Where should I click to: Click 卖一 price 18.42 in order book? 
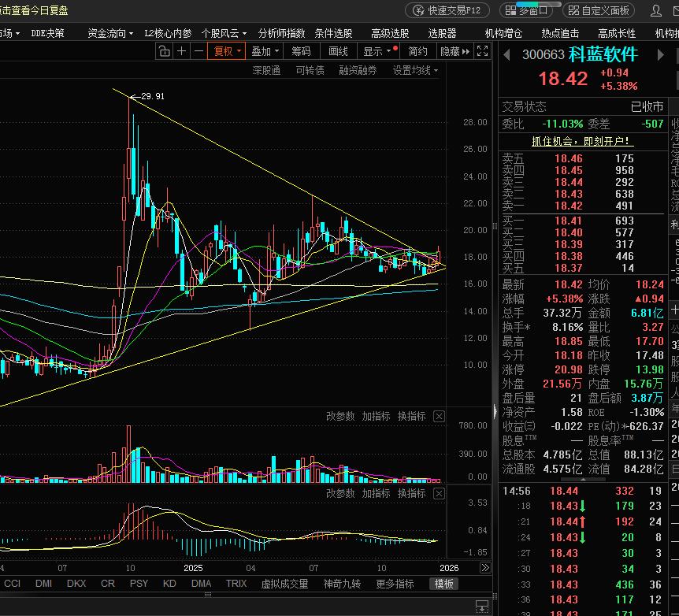[x=569, y=206]
